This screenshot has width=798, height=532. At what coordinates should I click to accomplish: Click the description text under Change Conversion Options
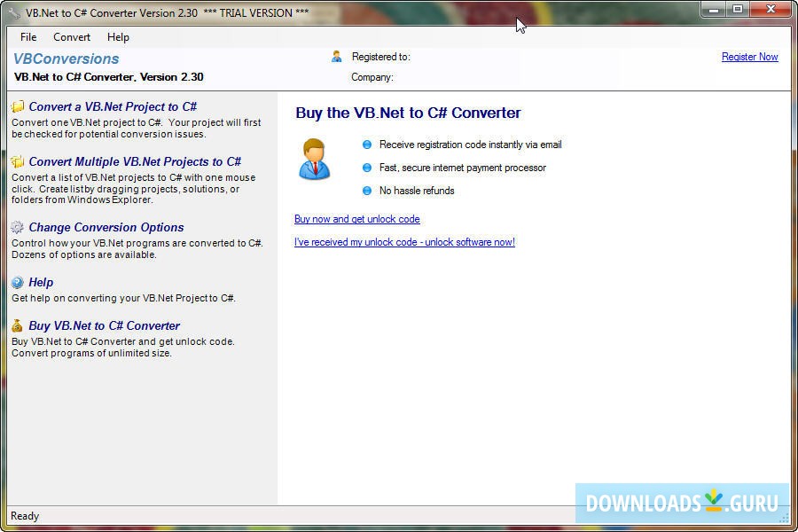tap(137, 249)
